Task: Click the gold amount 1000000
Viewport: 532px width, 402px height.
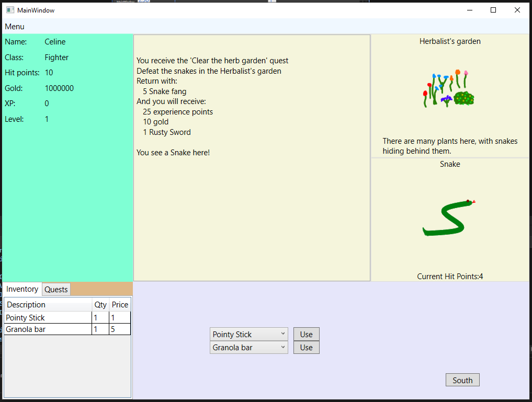Action: pyautogui.click(x=59, y=88)
